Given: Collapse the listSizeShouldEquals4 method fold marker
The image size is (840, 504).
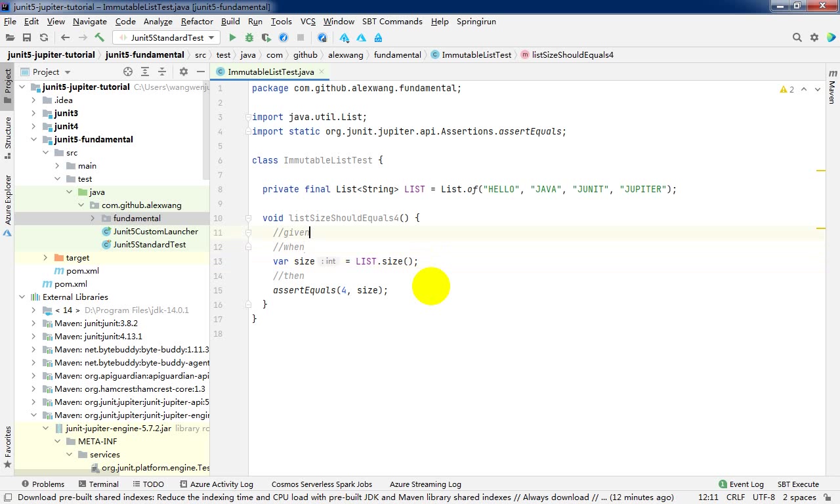Looking at the screenshot, I should coord(249,218).
